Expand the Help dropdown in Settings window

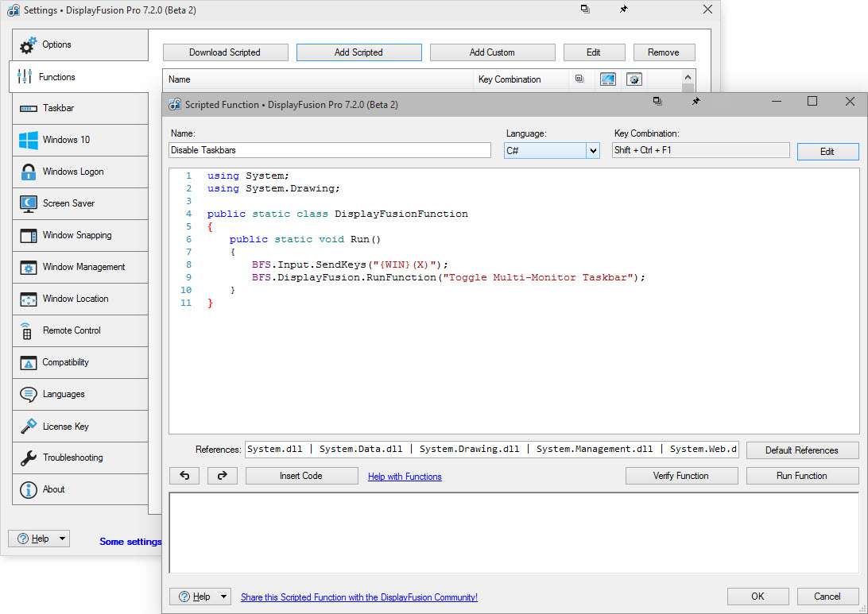click(x=63, y=539)
